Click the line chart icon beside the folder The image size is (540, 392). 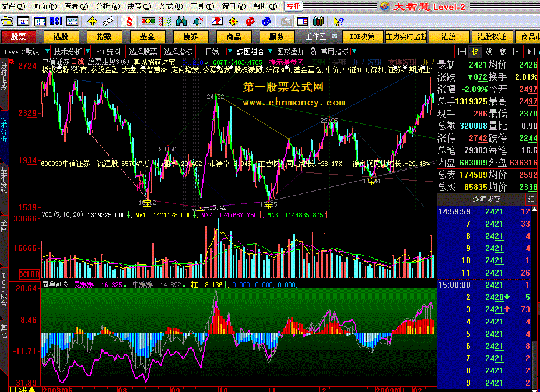[x=23, y=22]
